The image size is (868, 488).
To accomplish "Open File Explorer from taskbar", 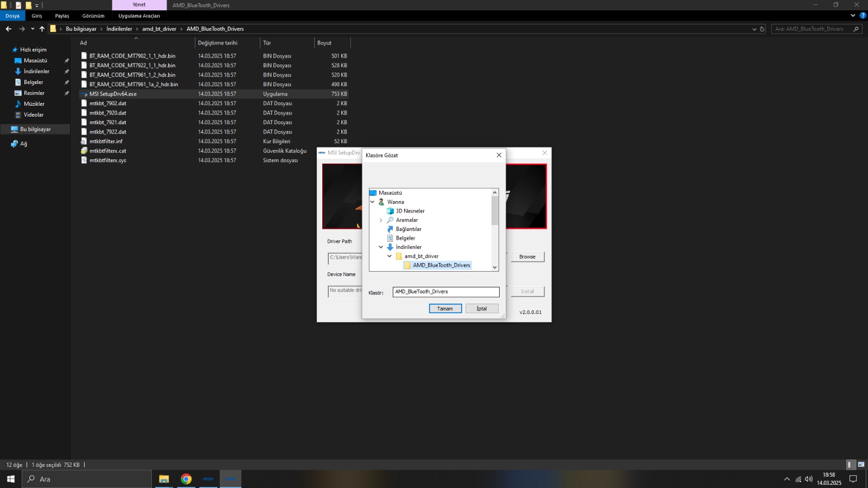I will pos(164,479).
